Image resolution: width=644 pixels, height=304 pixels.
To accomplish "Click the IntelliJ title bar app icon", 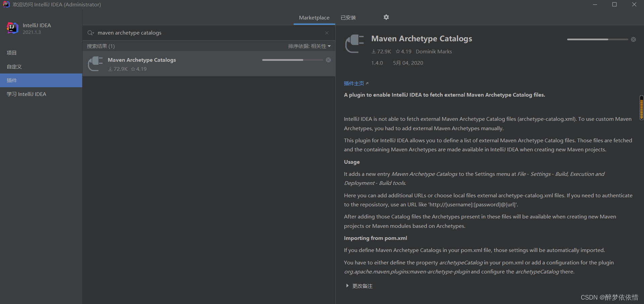I will (6, 4).
